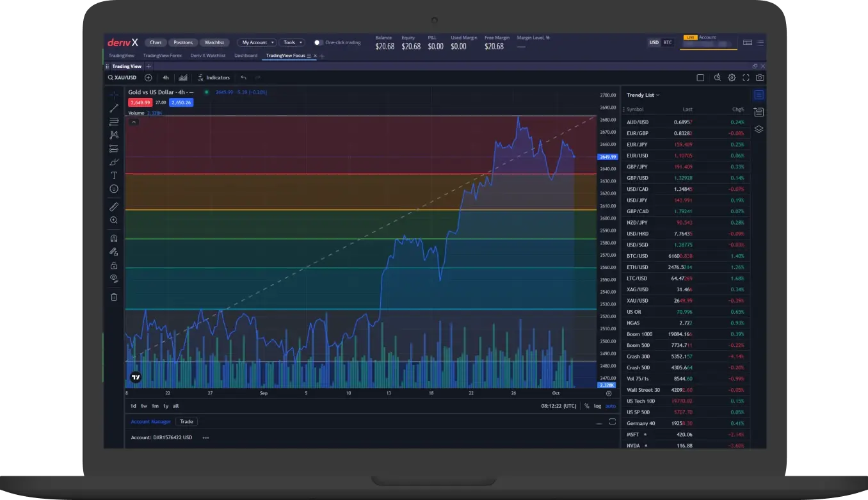This screenshot has height=500, width=868.
Task: Select the text annotation tool
Action: [x=114, y=175]
